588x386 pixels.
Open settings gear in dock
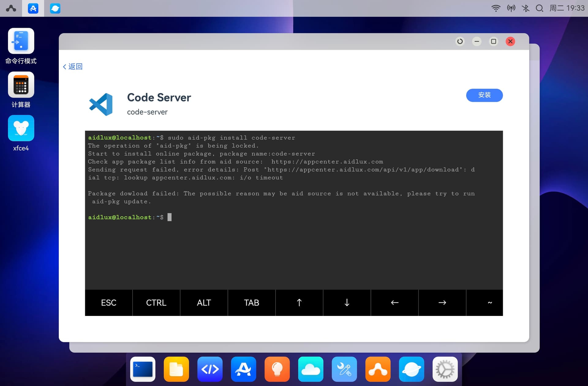(x=445, y=369)
